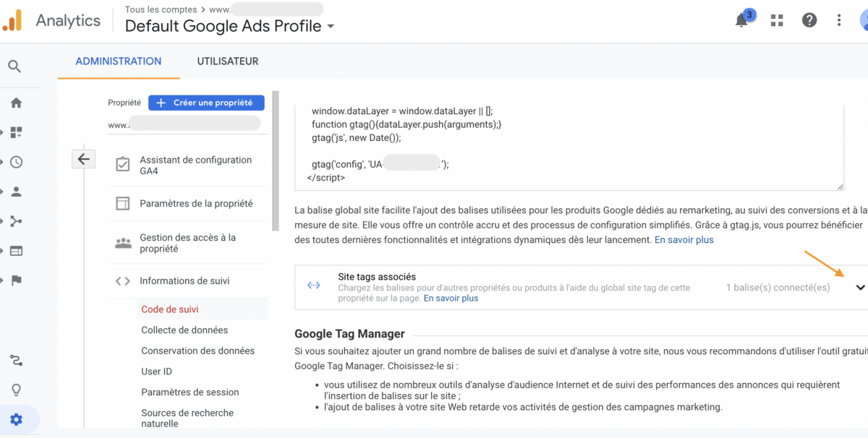Expand the Site tags associés section

click(860, 287)
